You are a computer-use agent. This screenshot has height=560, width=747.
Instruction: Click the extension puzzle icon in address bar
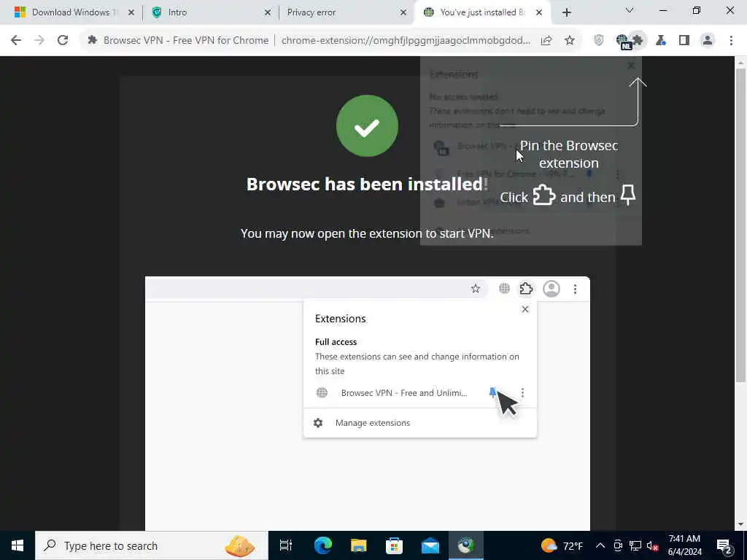pyautogui.click(x=93, y=41)
